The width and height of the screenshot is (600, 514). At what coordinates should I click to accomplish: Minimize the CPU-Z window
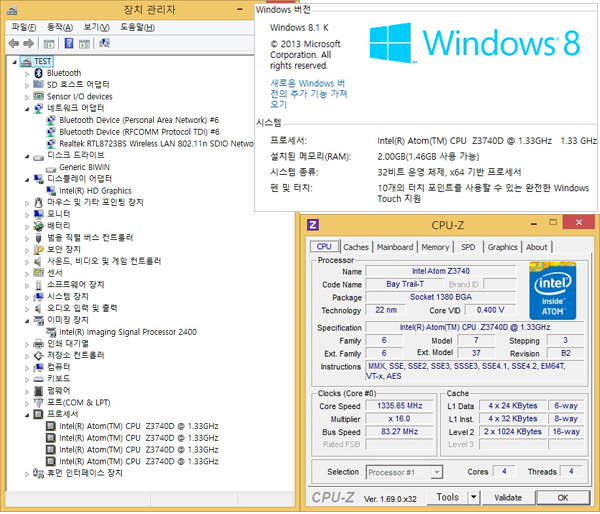click(x=533, y=224)
